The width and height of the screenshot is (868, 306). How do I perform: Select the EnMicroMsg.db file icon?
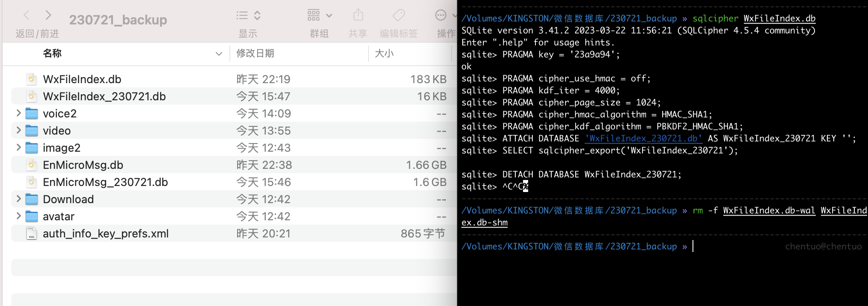point(31,165)
